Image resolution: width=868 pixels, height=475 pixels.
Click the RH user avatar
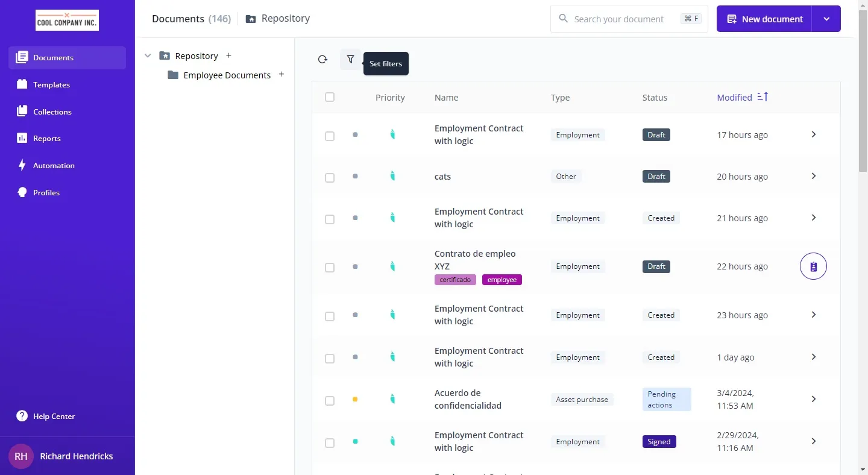[x=21, y=456]
